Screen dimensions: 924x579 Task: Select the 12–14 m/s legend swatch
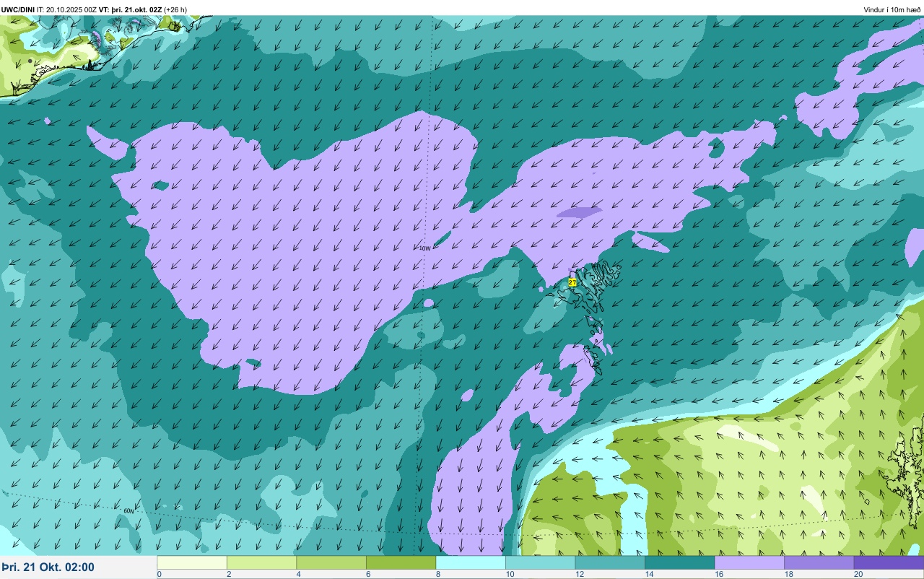(x=610, y=562)
